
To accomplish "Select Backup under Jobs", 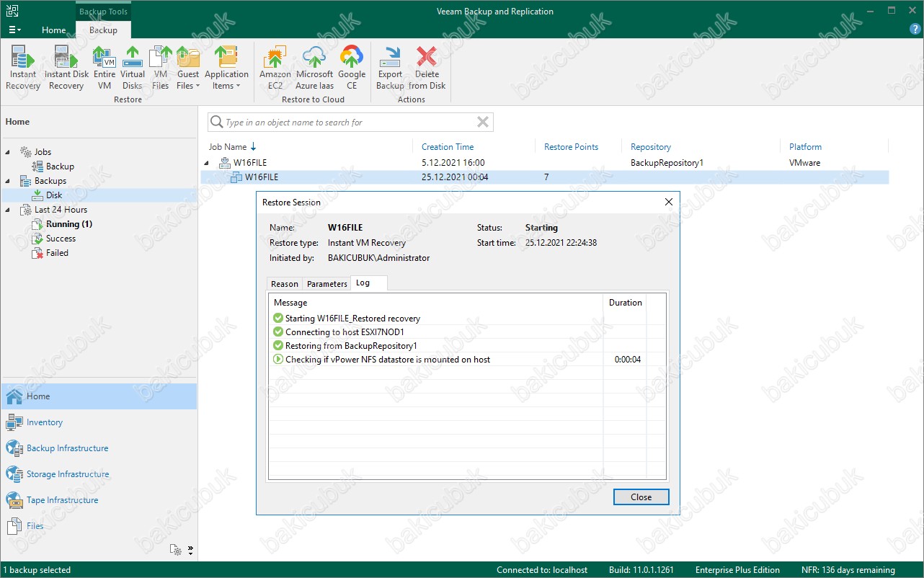I will pyautogui.click(x=60, y=166).
